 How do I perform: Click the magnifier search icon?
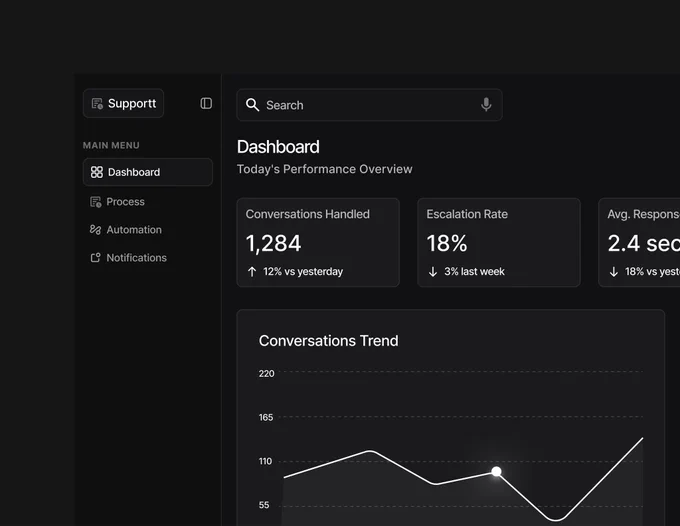click(252, 105)
